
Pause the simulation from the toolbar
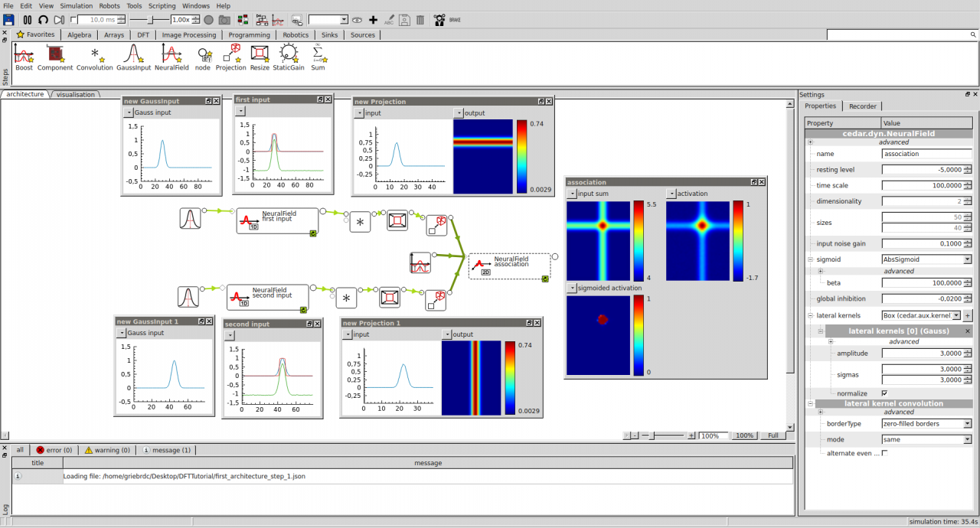tap(28, 20)
